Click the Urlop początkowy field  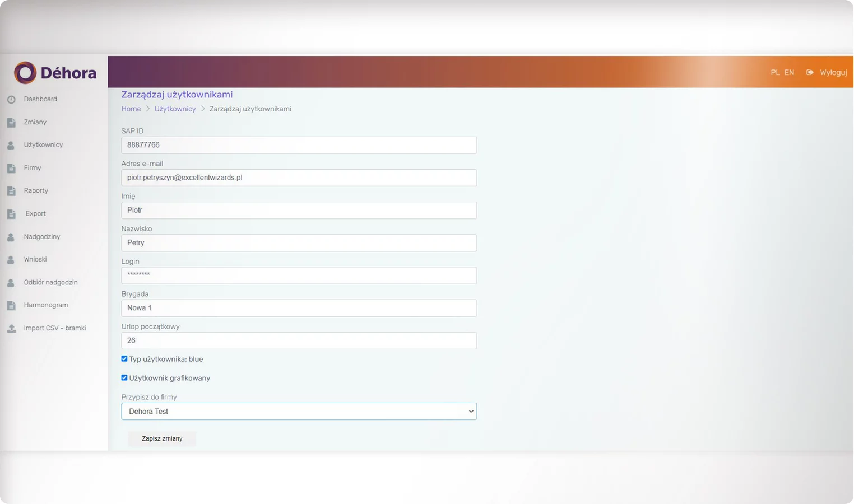coord(299,340)
